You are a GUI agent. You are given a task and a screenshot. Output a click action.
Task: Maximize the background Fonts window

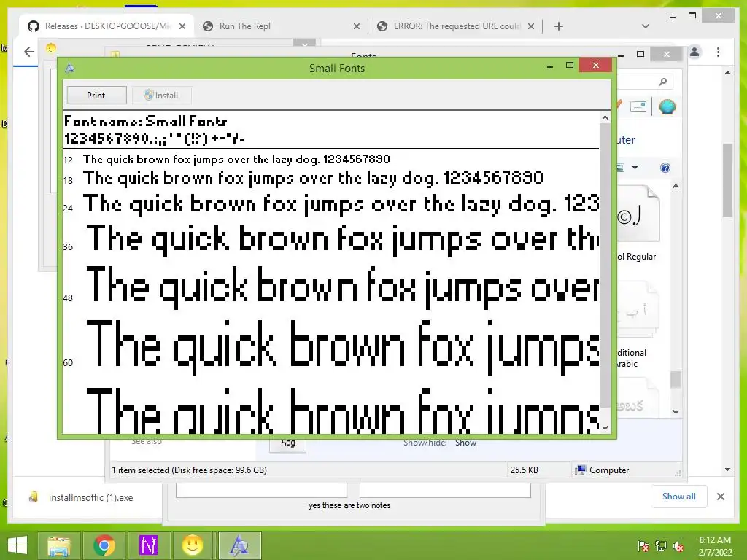coord(640,54)
